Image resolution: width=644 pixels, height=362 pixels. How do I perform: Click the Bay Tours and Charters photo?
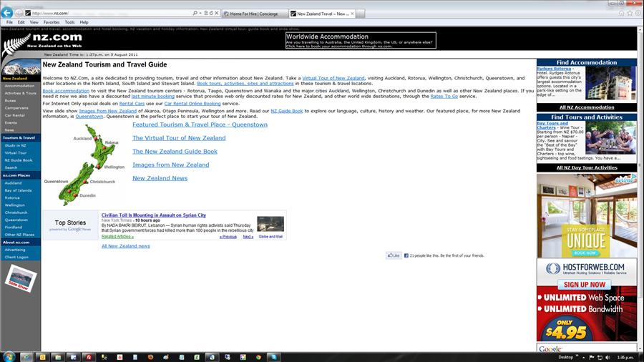pyautogui.click(x=611, y=137)
